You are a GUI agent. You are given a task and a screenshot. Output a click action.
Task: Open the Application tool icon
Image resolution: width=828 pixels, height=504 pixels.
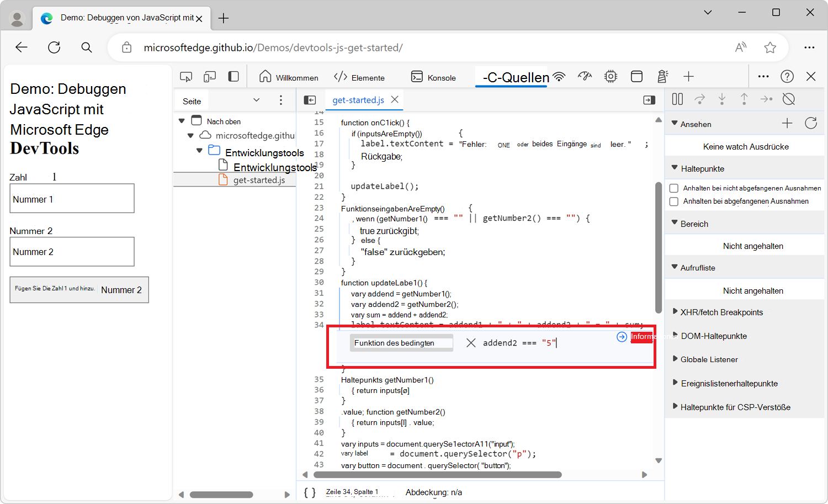(x=636, y=76)
